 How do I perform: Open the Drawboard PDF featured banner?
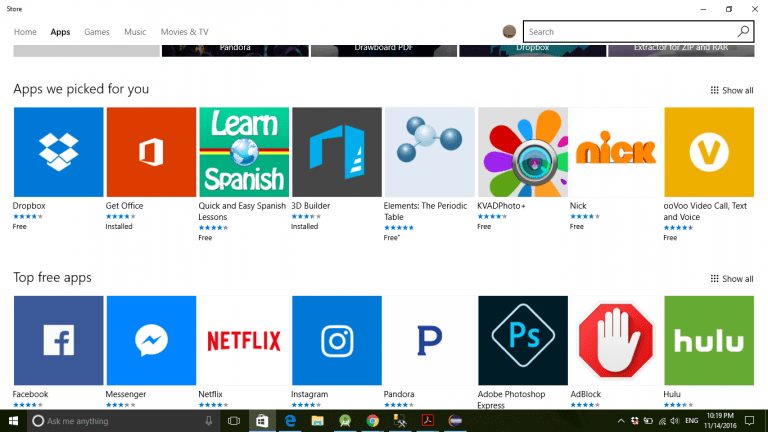click(384, 50)
